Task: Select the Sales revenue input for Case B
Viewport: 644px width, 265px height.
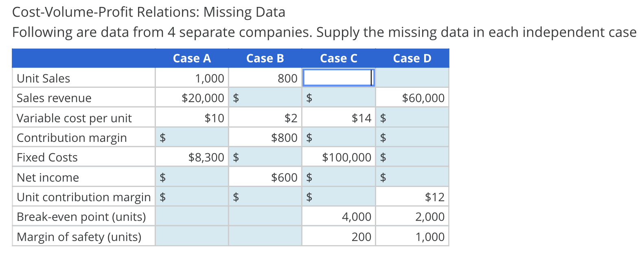Action: 265,97
